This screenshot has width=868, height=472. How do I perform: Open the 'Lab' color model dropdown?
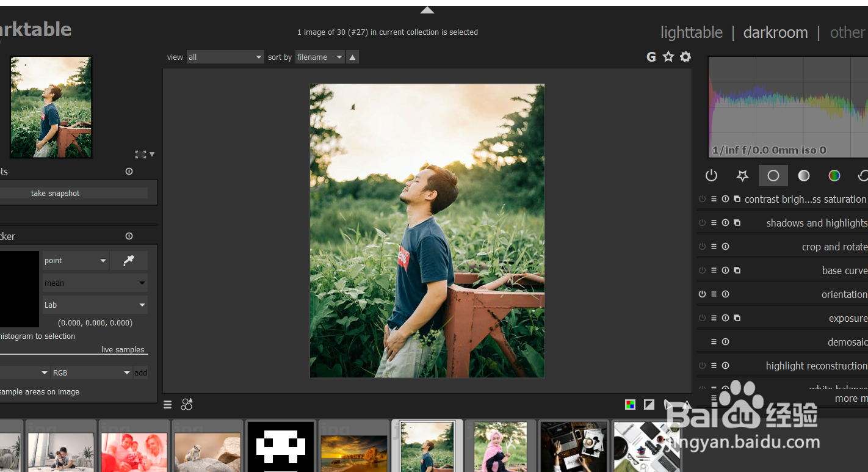click(x=95, y=305)
